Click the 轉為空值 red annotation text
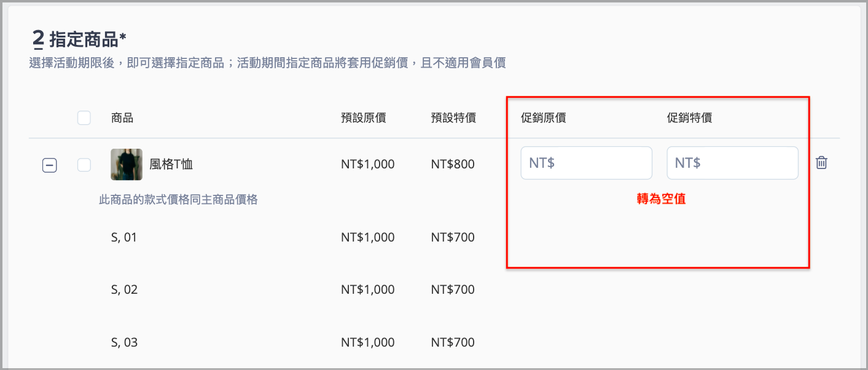Image resolution: width=868 pixels, height=370 pixels. [x=661, y=199]
